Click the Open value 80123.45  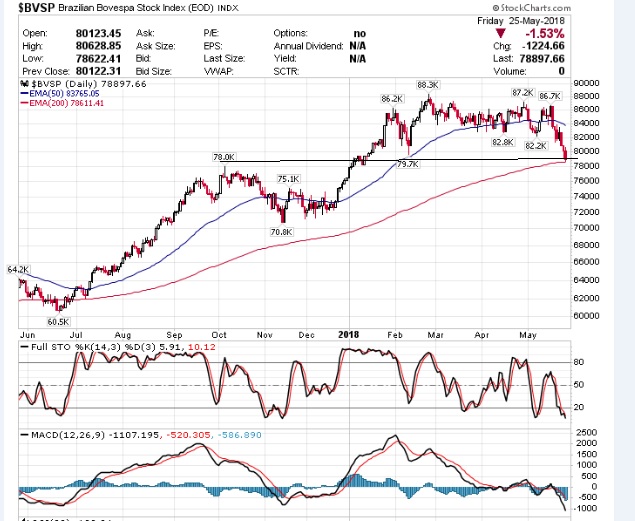click(98, 33)
